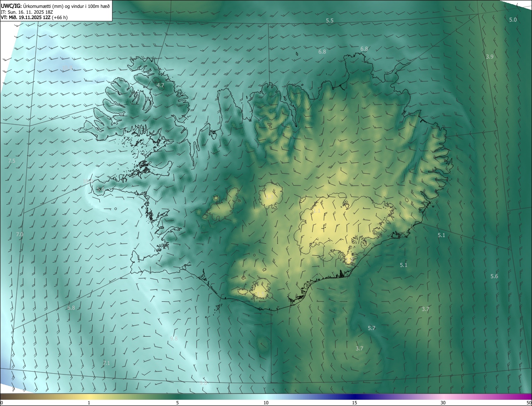Image resolution: width=532 pixels, height=406 pixels.
Task: Click the '50' tick on the color scale
Action: pos(529,403)
